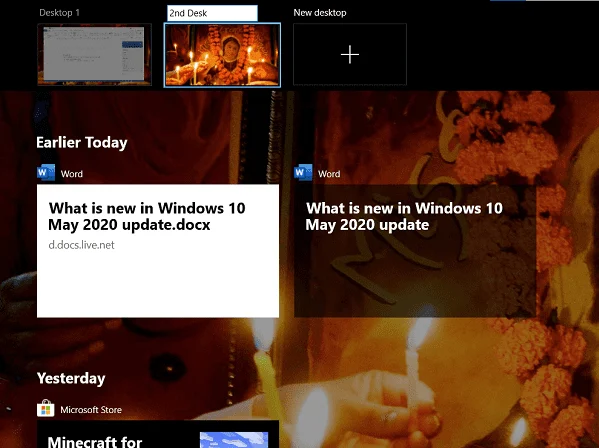Image resolution: width=599 pixels, height=448 pixels.
Task: Click the Word icon above the docx card
Action: pyautogui.click(x=46, y=173)
